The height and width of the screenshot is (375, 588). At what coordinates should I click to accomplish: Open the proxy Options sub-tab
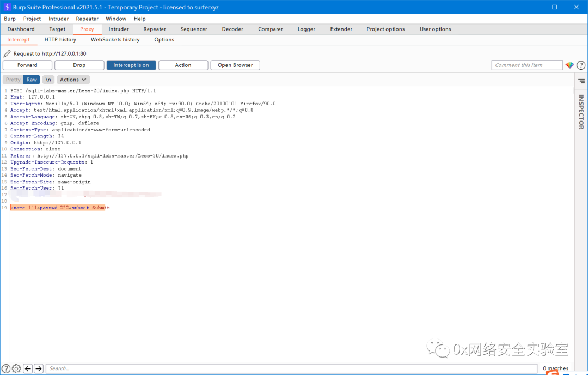tap(164, 40)
